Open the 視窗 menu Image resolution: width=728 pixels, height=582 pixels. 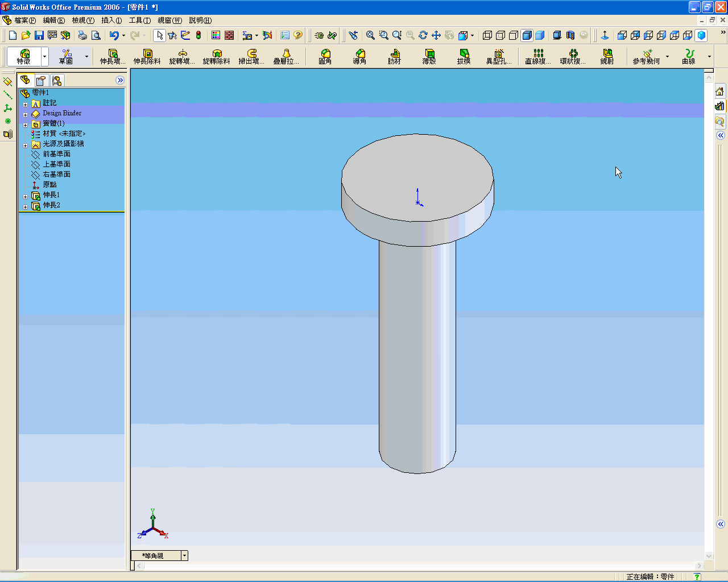point(170,20)
